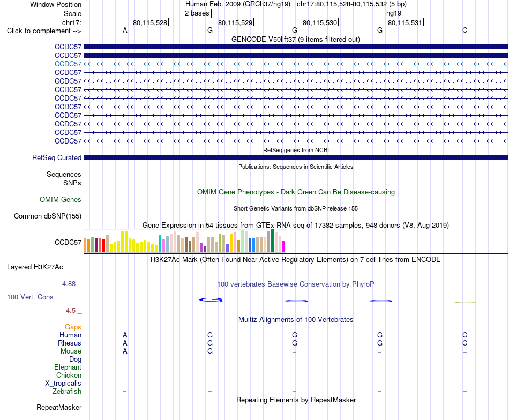This screenshot has width=509, height=420.
Task: Click the OMIM Genes track label
Action: (61, 200)
